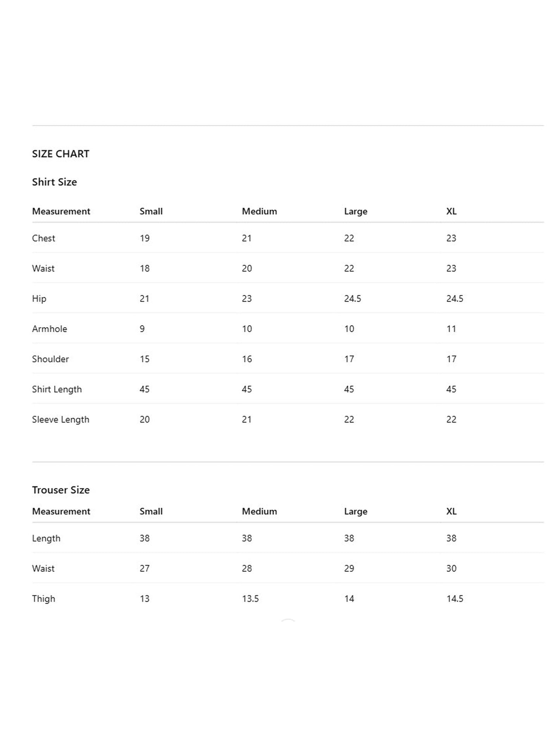
Task: Select the Thigh row label
Action: [x=43, y=599]
